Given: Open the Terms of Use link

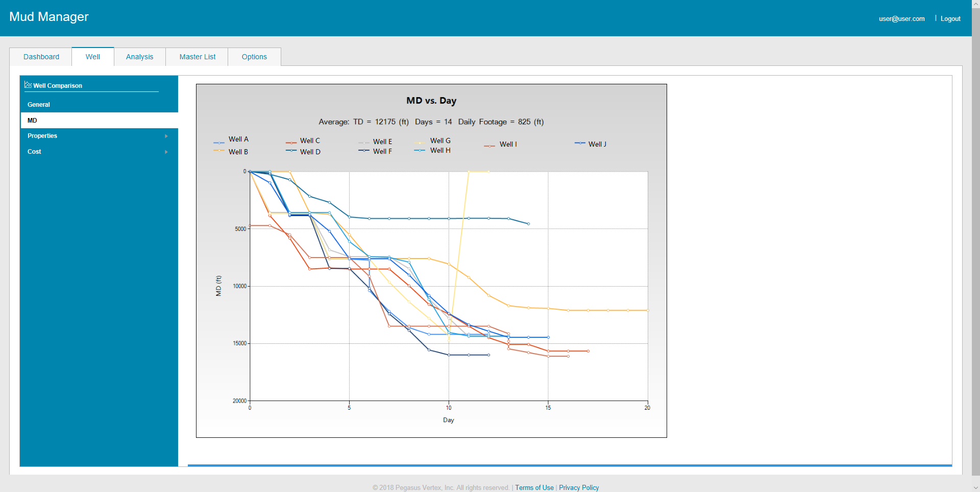Looking at the screenshot, I should coord(534,487).
